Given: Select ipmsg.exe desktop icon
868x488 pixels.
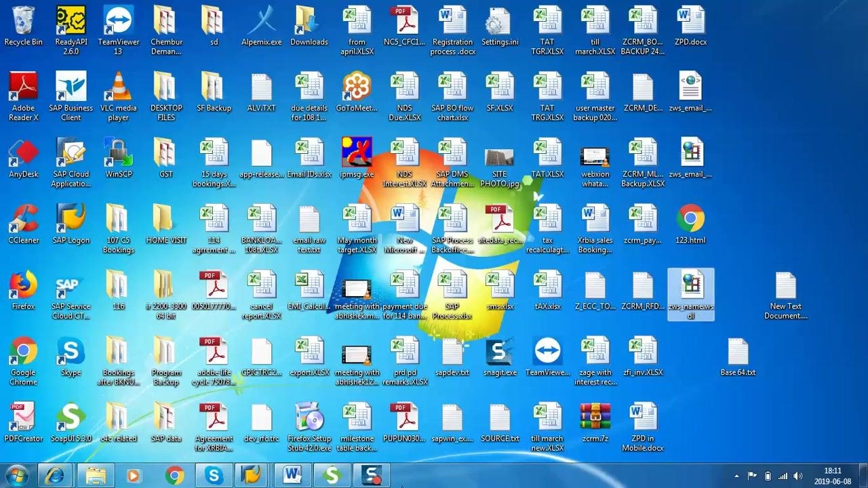Looking at the screenshot, I should (357, 159).
